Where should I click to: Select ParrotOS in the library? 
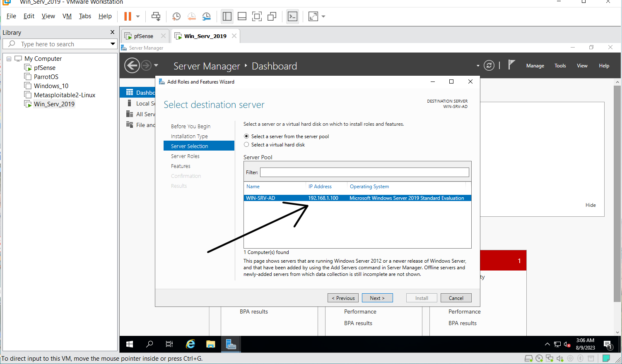pos(46,77)
